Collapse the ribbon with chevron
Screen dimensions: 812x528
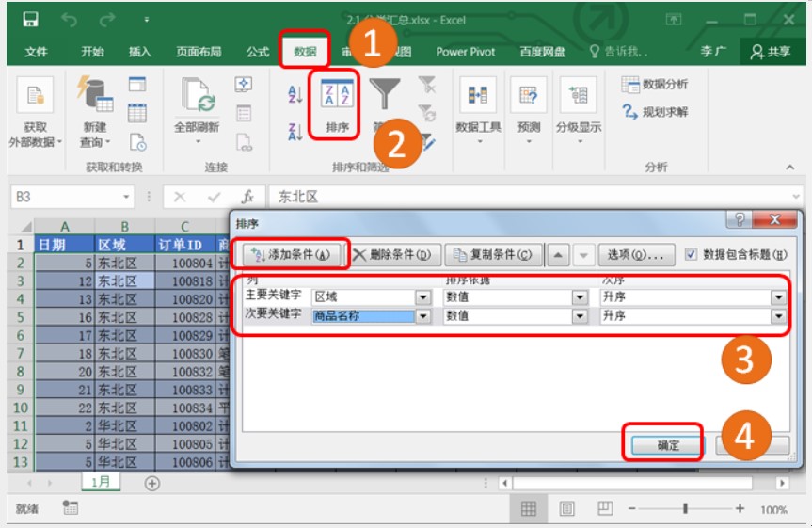(789, 167)
